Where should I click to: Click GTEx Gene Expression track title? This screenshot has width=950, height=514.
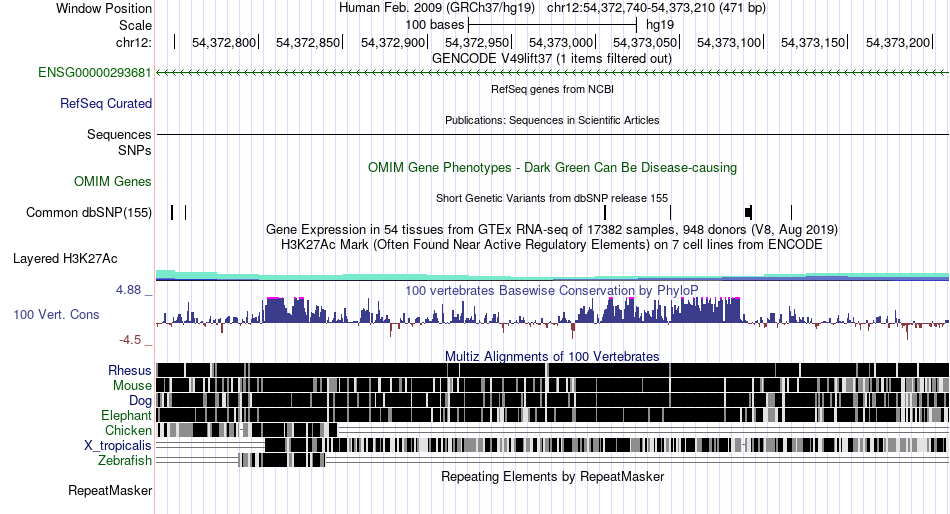(x=552, y=230)
